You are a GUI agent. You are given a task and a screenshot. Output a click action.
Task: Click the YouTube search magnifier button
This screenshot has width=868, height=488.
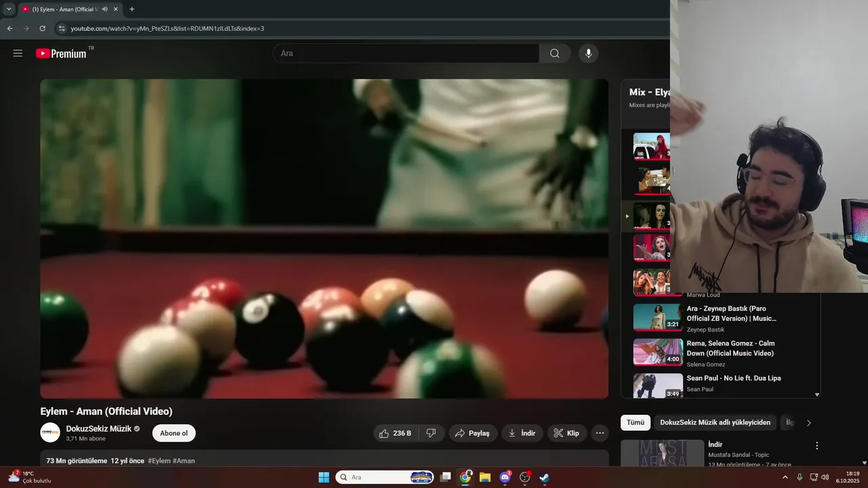(555, 54)
